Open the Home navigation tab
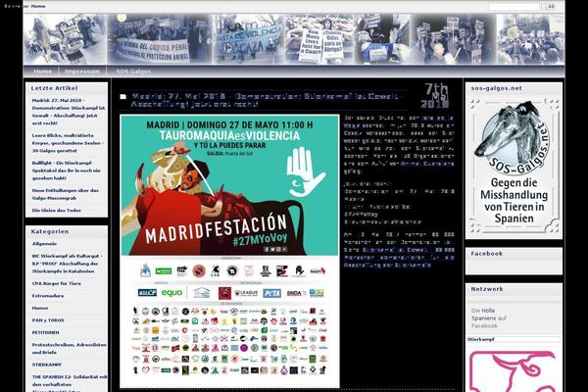 (x=42, y=72)
